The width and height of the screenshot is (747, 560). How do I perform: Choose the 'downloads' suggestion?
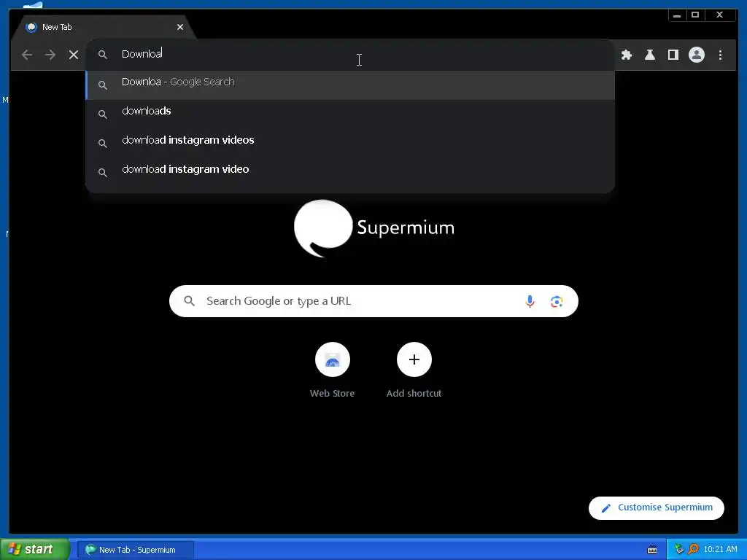(x=350, y=114)
